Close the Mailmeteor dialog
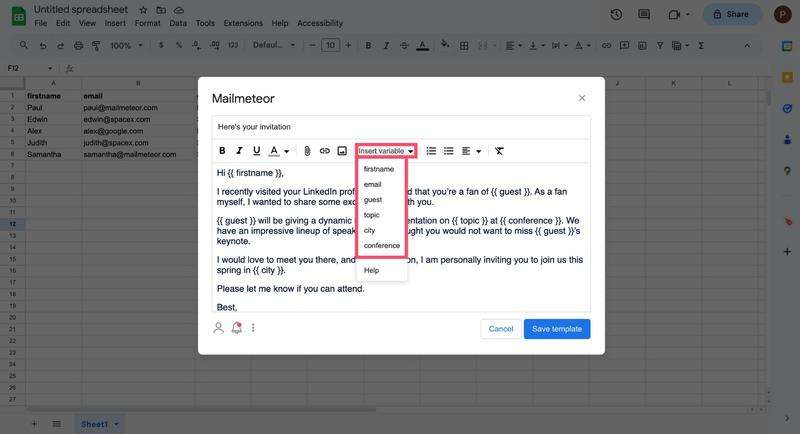The width and height of the screenshot is (800, 434). (582, 98)
